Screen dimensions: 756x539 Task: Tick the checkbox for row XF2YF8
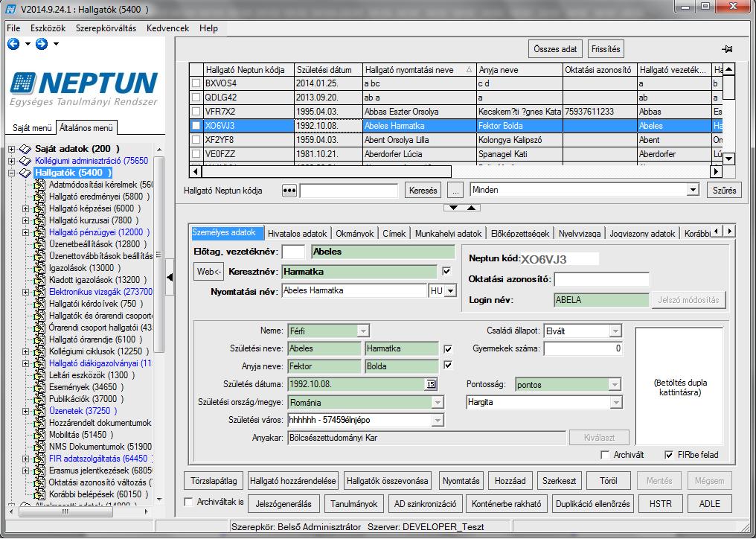[x=196, y=140]
